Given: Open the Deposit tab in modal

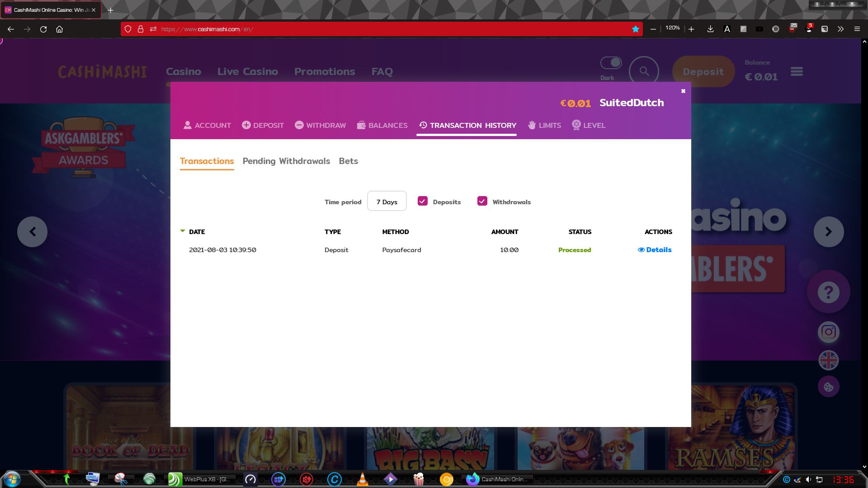Looking at the screenshot, I should (x=263, y=125).
